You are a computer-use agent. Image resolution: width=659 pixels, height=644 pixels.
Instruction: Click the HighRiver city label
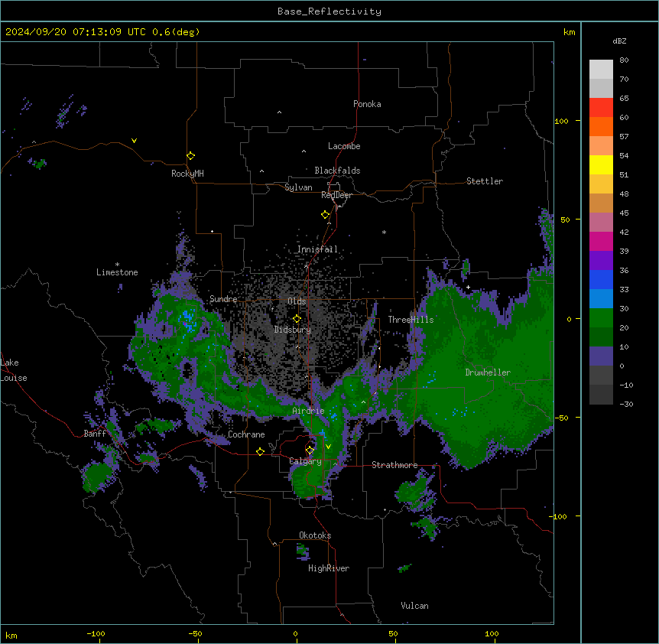click(x=329, y=568)
